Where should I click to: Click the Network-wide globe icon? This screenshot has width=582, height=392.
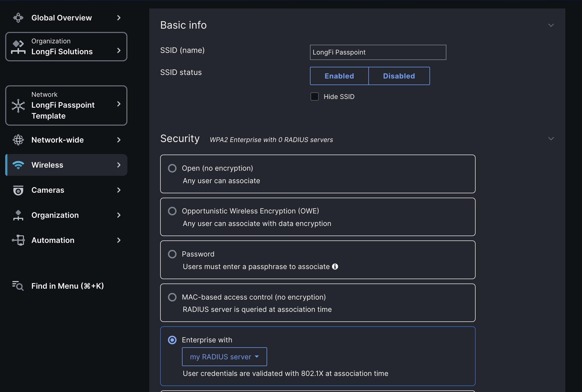pos(18,140)
